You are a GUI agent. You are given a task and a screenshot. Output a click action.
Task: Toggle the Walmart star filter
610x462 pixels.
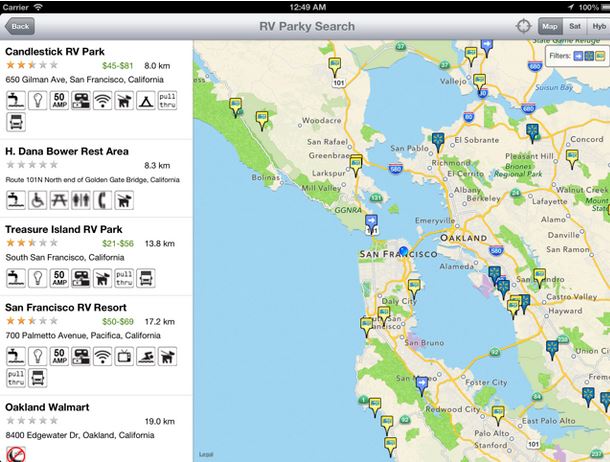[589, 56]
